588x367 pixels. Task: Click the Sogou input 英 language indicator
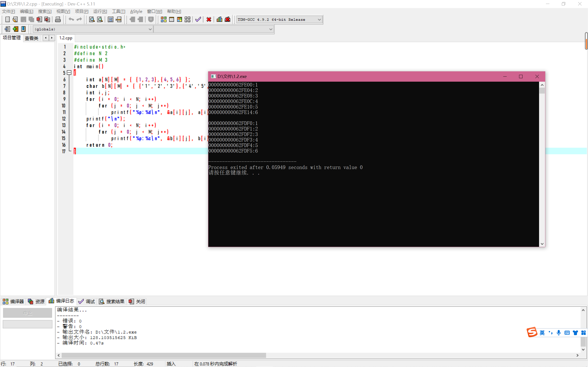(542, 333)
